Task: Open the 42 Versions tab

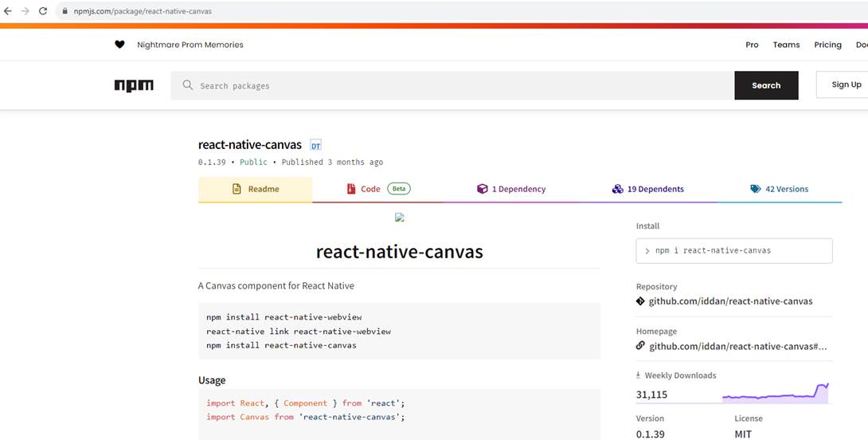Action: pos(779,190)
